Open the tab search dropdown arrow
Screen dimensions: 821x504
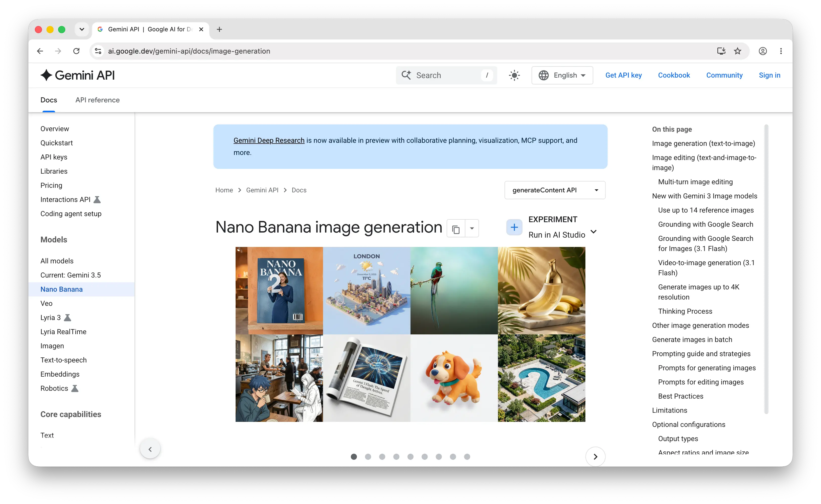82,29
